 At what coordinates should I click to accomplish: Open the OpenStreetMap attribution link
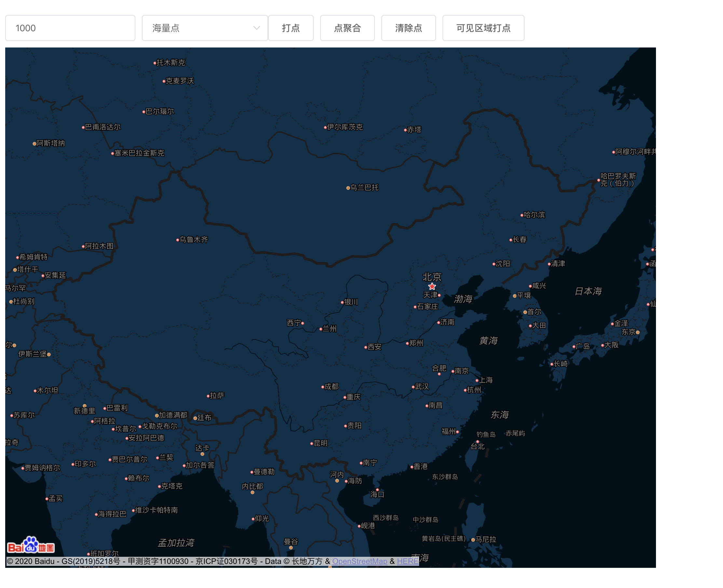(360, 561)
